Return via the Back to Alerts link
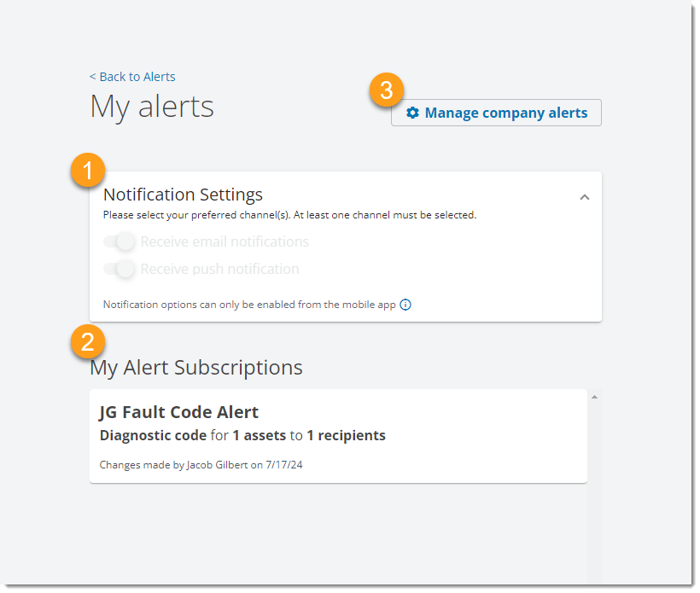 pyautogui.click(x=132, y=76)
